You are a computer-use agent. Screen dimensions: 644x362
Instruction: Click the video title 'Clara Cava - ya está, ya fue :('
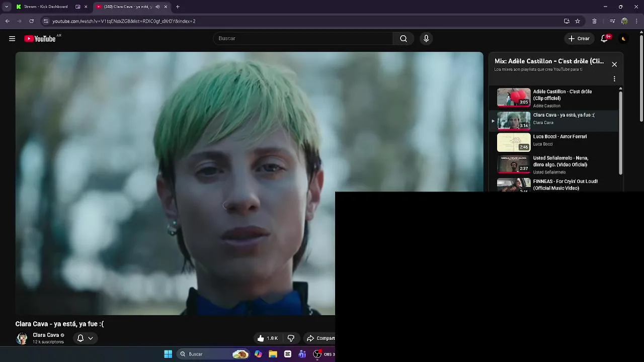[x=59, y=324]
